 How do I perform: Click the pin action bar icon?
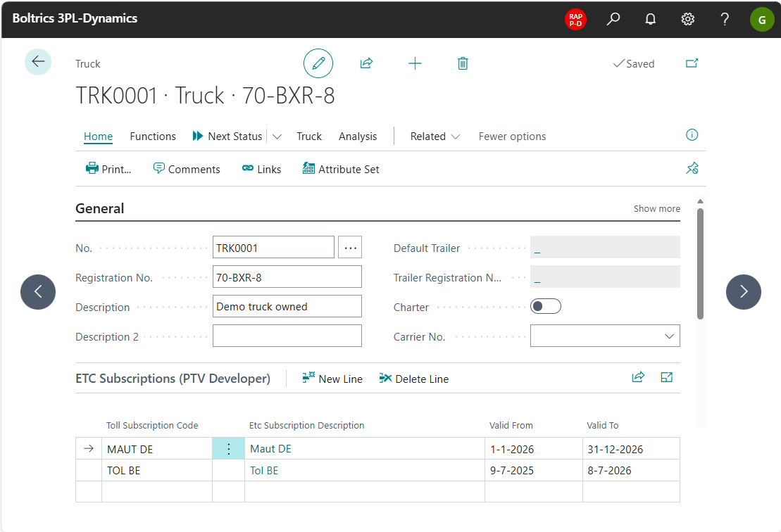(x=692, y=168)
